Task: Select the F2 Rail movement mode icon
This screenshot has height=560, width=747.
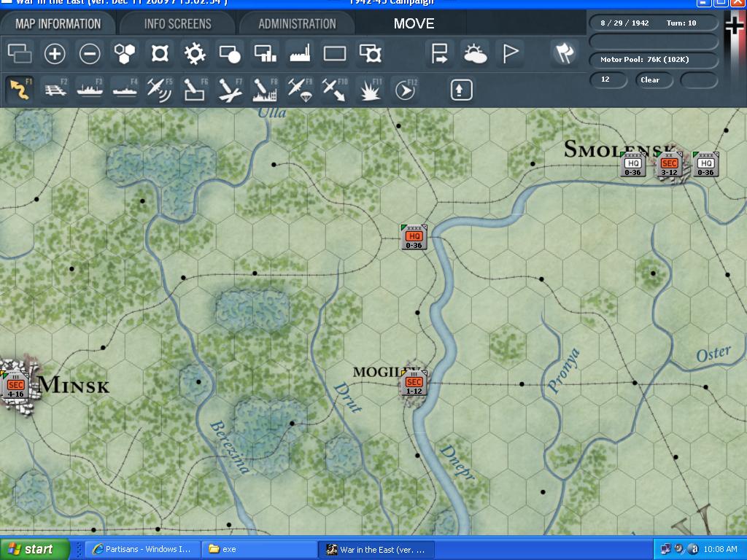Action: point(55,90)
